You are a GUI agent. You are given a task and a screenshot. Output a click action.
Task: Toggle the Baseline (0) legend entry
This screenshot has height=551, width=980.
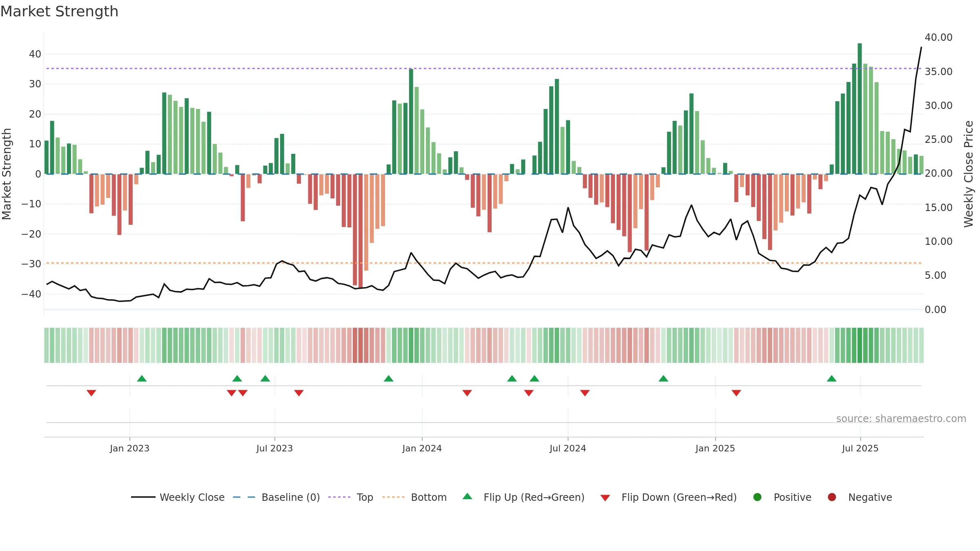276,497
